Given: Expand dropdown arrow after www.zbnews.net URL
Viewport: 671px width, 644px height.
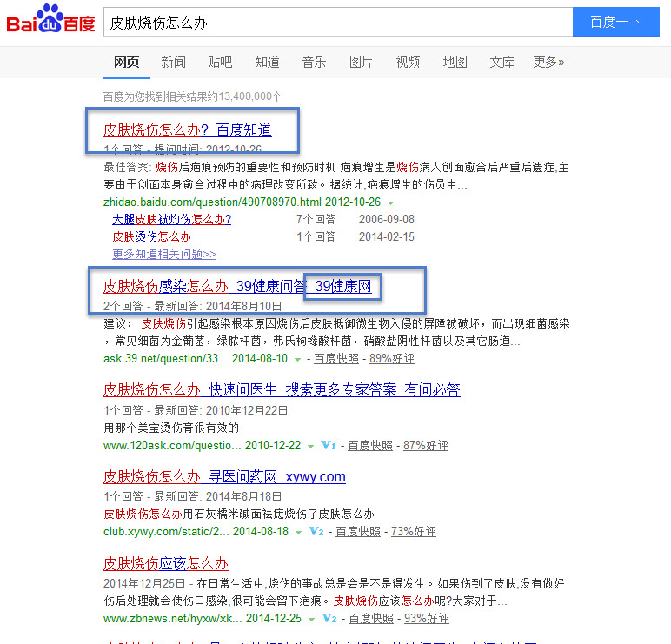Looking at the screenshot, I should pyautogui.click(x=311, y=619).
